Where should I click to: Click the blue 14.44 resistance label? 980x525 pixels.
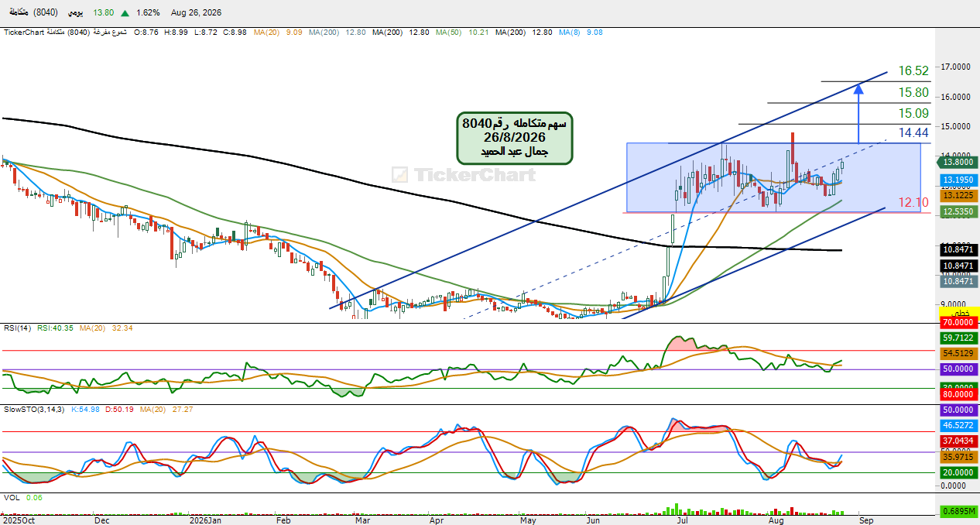913,133
